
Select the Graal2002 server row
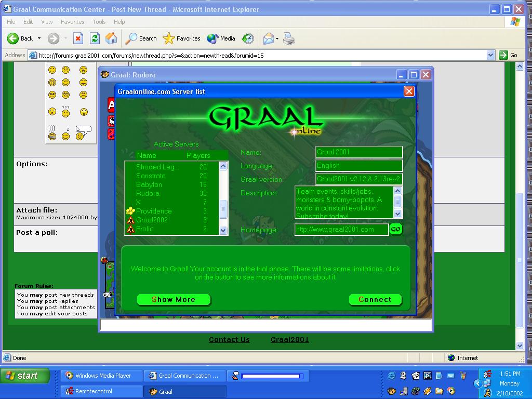(171, 220)
